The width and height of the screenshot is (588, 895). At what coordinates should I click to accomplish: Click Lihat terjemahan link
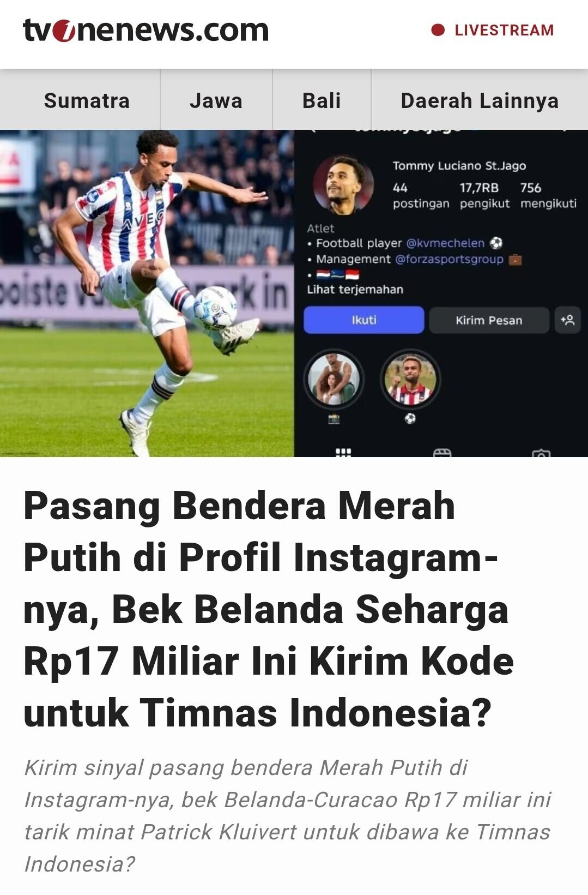click(x=355, y=290)
